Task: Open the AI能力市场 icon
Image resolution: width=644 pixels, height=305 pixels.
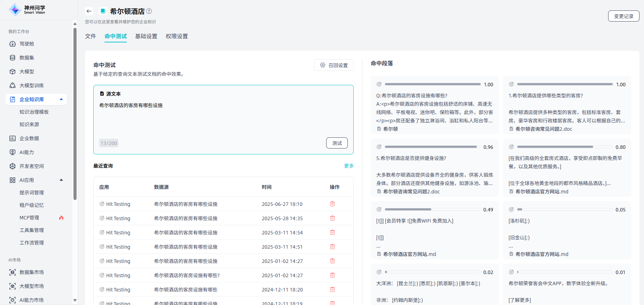Action: coord(13,300)
